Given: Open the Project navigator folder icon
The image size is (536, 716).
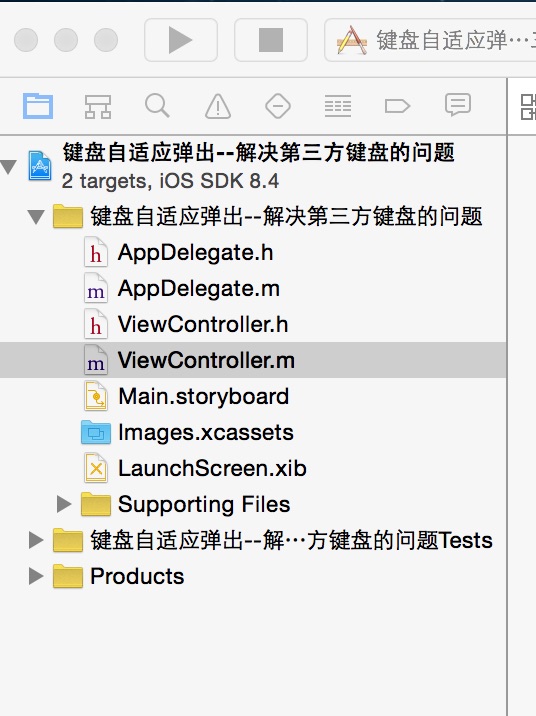Looking at the screenshot, I should 38,106.
